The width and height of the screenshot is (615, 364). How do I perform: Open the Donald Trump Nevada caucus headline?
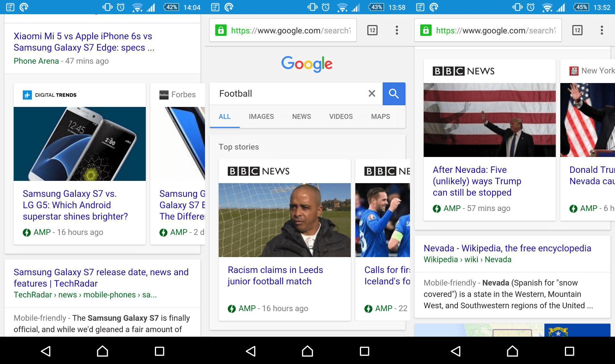592,175
